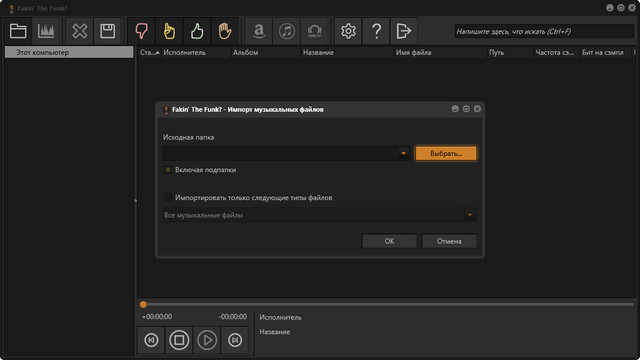
Task: Toggle the Включая подпапки checkbox
Action: [168, 170]
